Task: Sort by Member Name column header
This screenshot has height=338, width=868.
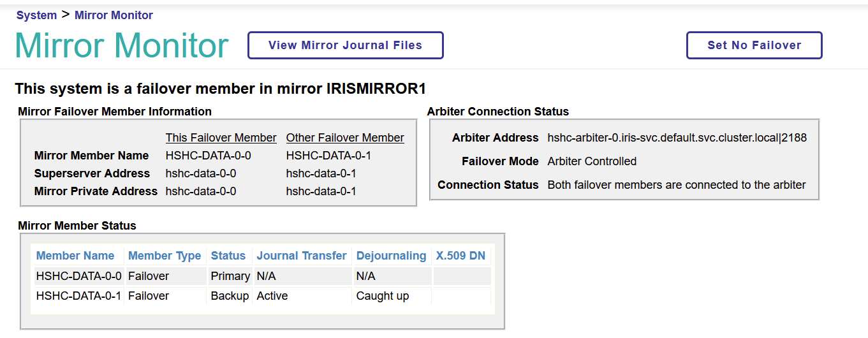Action: click(75, 256)
